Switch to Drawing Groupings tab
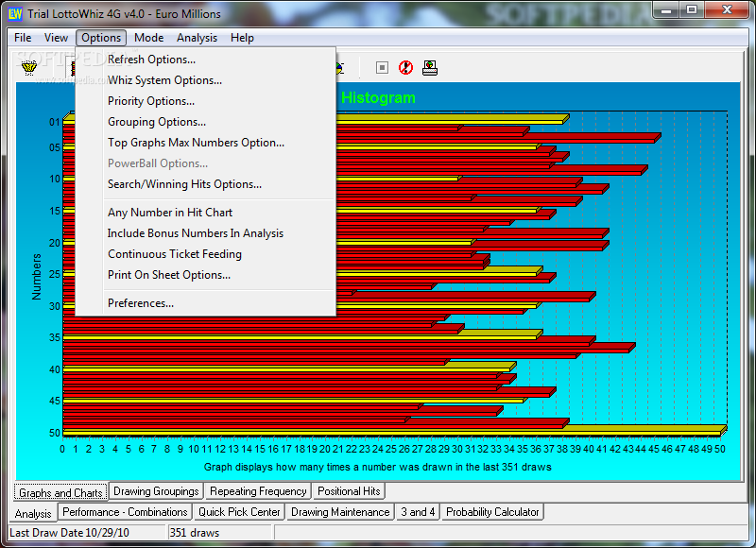756x548 pixels. pyautogui.click(x=156, y=491)
